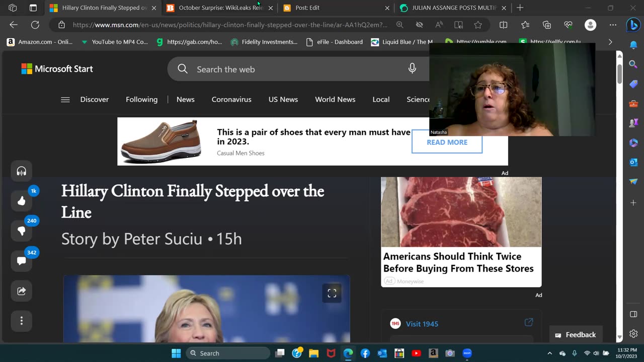Click READ MORE on the shoes ad
The width and height of the screenshot is (644, 362).
447,142
